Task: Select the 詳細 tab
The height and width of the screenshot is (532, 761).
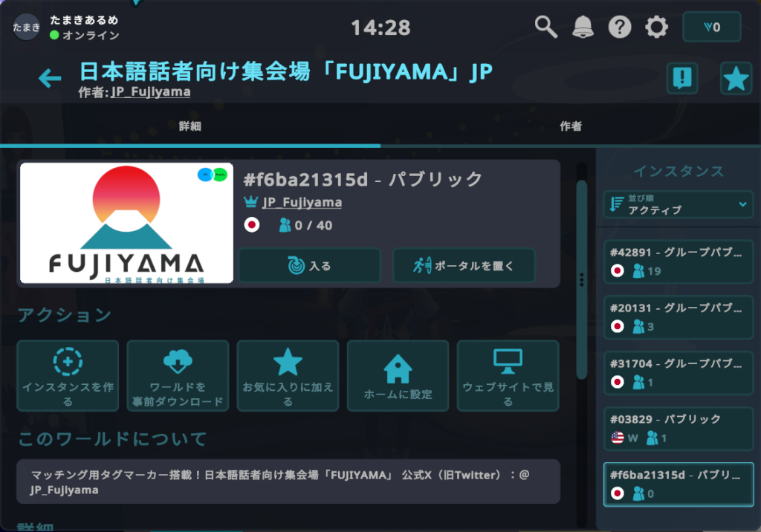Action: (x=190, y=126)
